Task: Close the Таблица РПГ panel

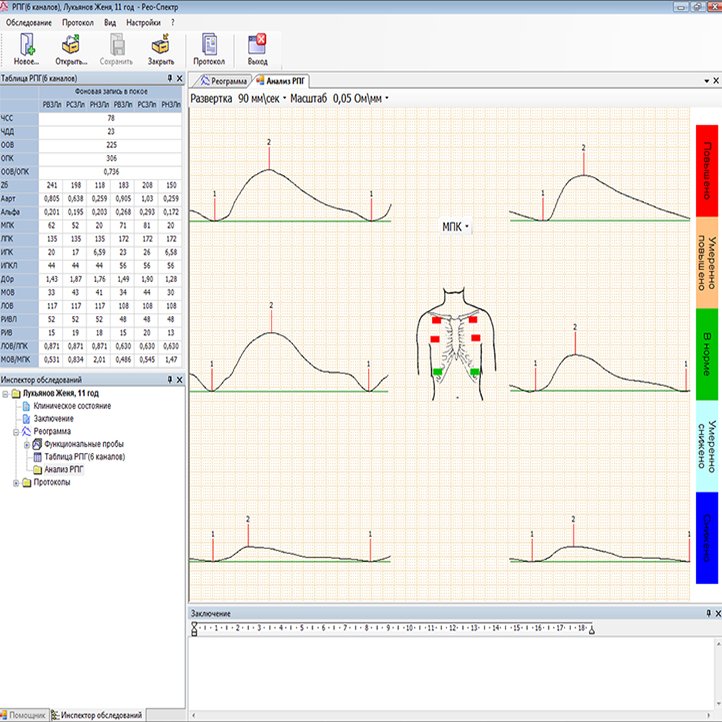Action: pyautogui.click(x=180, y=78)
